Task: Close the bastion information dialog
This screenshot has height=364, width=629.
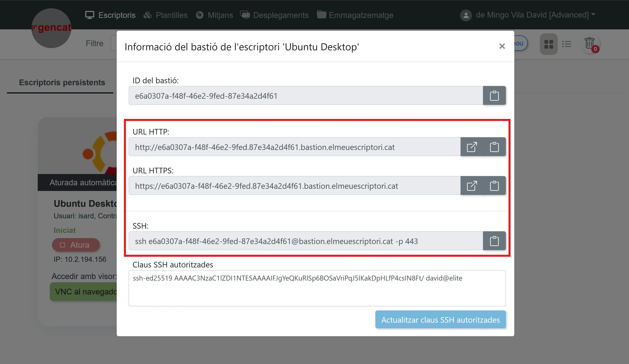Action: click(502, 46)
